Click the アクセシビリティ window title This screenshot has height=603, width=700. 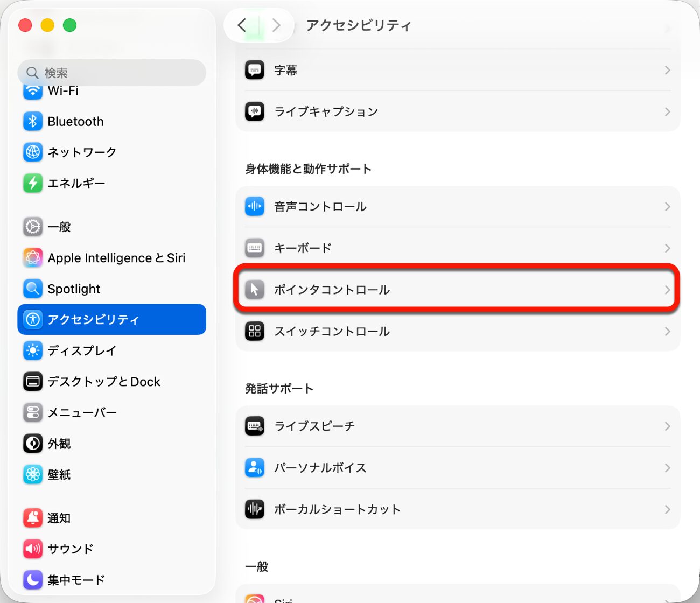[x=359, y=25]
